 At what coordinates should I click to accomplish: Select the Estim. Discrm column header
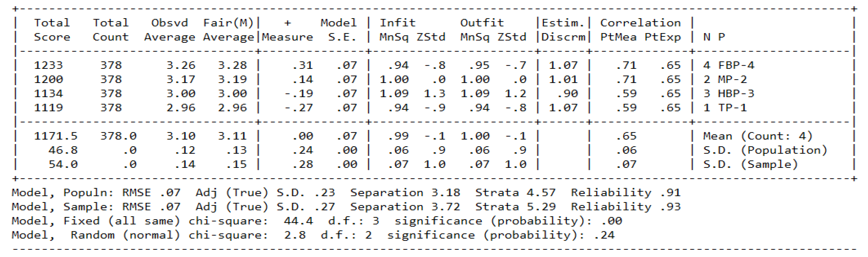563,30
